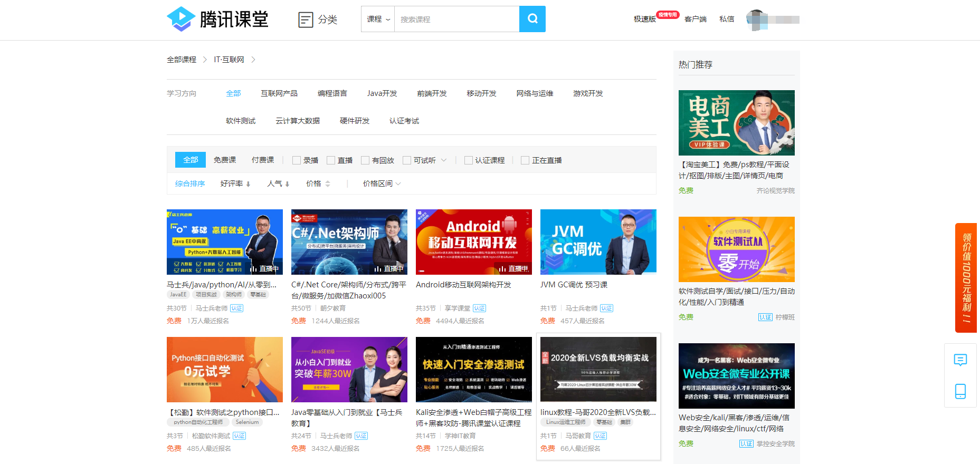Screen dimensions: 980x464
Task: Sort by 人气 down arrow
Action: 287,184
